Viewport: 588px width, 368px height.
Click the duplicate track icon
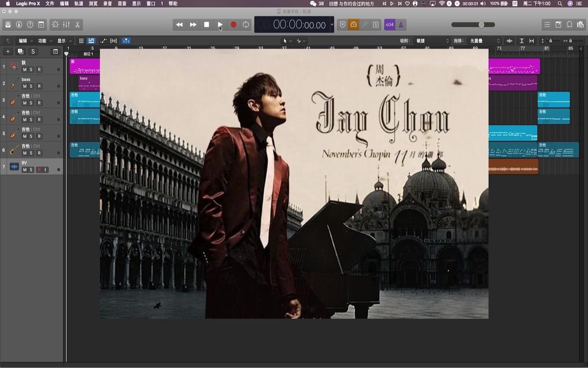(20, 51)
